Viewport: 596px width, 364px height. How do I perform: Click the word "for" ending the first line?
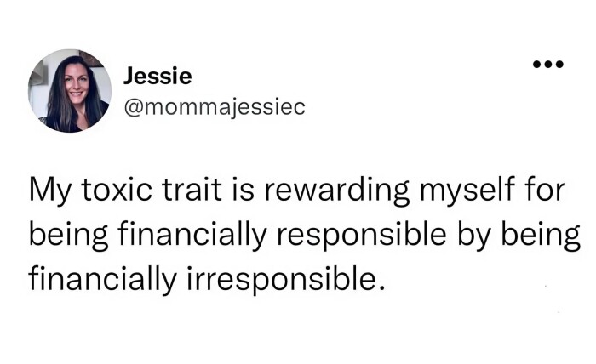tap(546, 191)
